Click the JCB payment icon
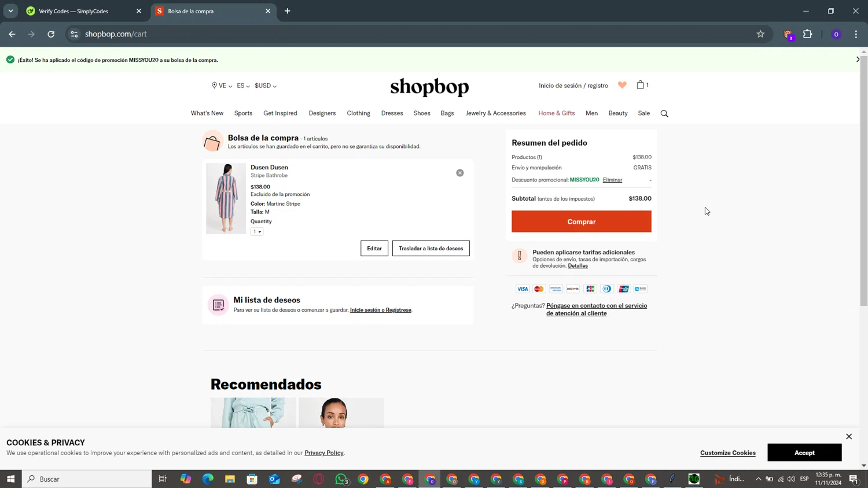This screenshot has height=488, width=868. [590, 289]
